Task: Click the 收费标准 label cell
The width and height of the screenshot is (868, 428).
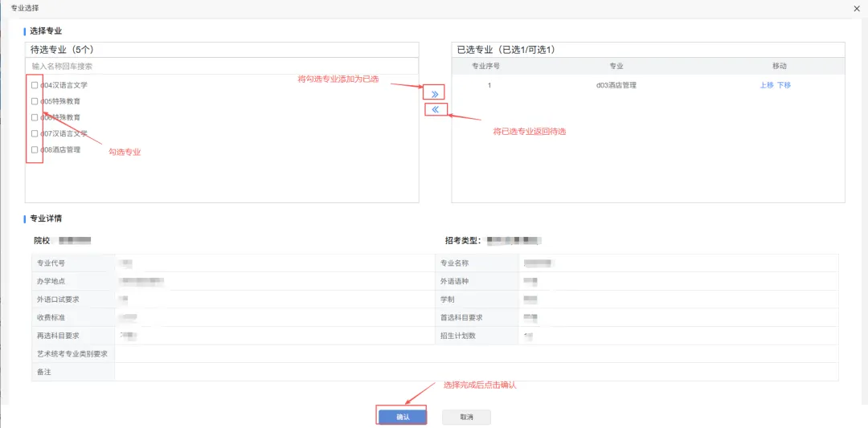Action: pyautogui.click(x=73, y=317)
